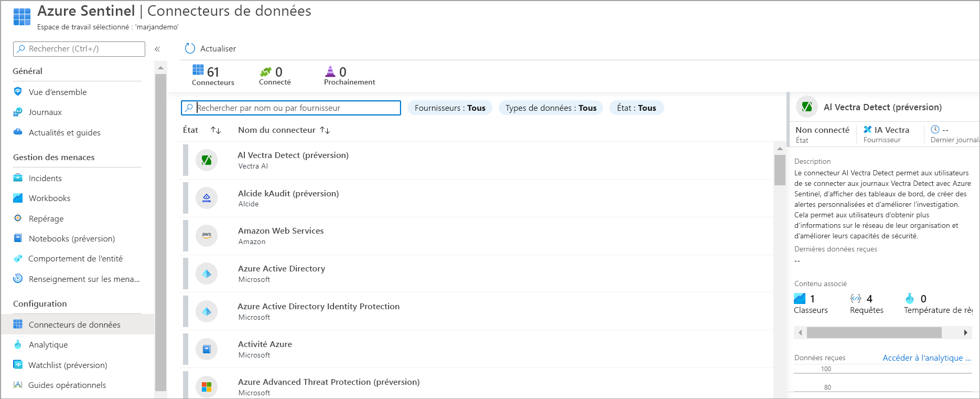Open Actualités et guides cloud icon
This screenshot has width=980, height=399.
(x=18, y=132)
